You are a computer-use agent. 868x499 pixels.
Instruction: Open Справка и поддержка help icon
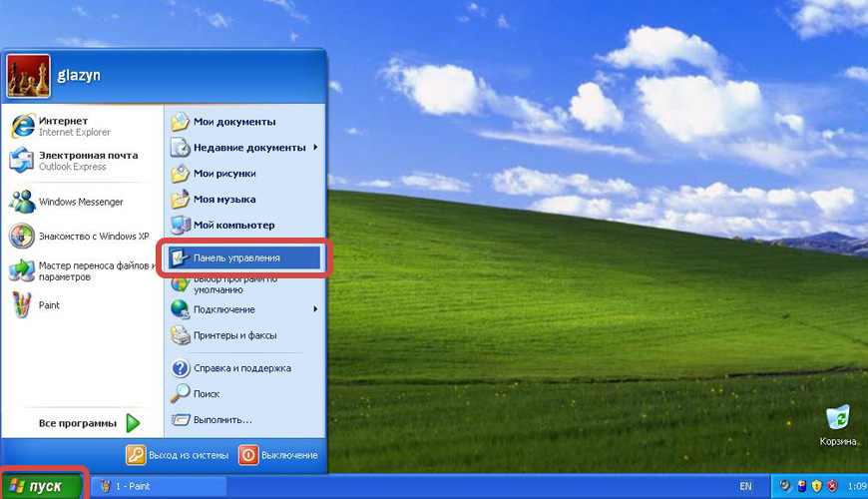click(x=180, y=367)
